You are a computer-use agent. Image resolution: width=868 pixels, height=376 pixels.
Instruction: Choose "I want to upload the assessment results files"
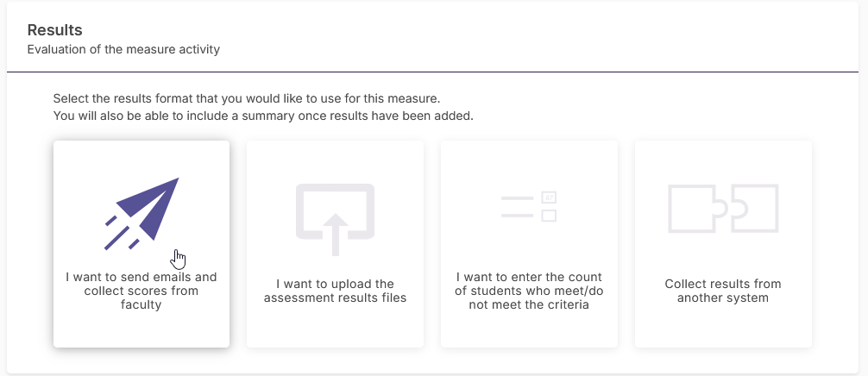(x=335, y=291)
